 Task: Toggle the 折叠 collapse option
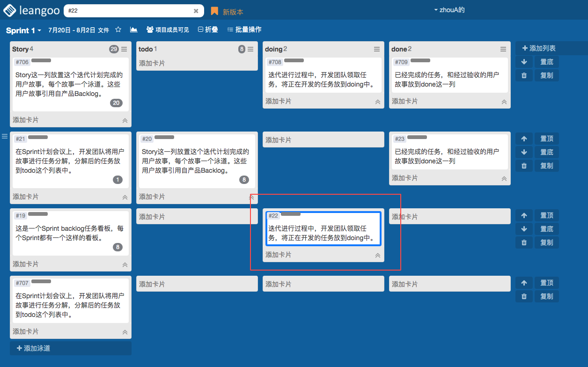coord(208,29)
